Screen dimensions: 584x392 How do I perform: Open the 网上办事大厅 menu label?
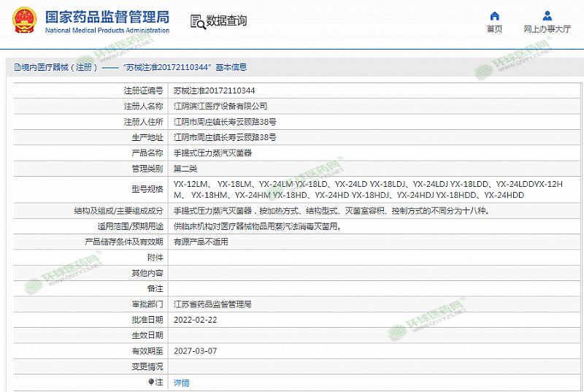(x=547, y=29)
